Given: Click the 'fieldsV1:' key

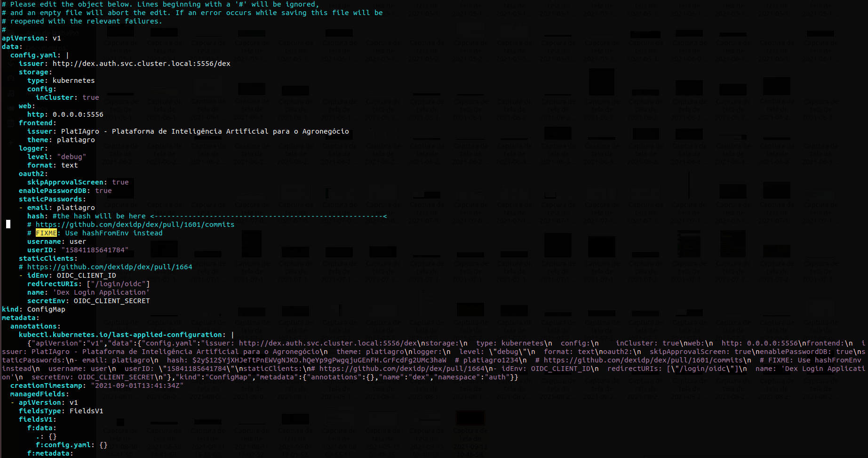Looking at the screenshot, I should tap(38, 419).
